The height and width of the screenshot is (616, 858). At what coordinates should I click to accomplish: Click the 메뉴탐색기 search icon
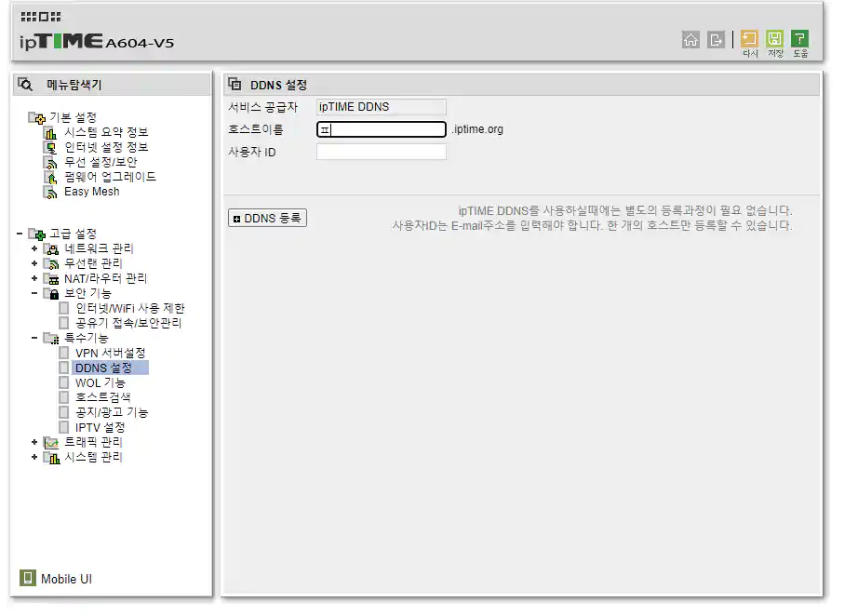click(x=25, y=85)
